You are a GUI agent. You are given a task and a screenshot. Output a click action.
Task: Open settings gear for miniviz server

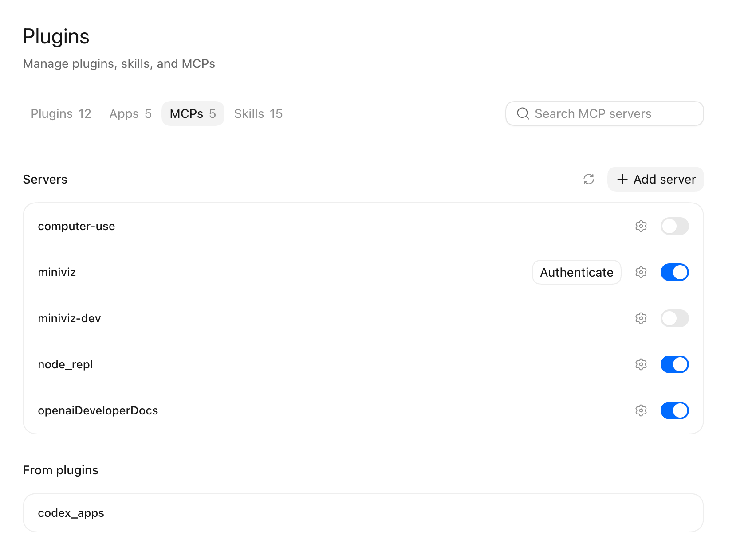[641, 272]
